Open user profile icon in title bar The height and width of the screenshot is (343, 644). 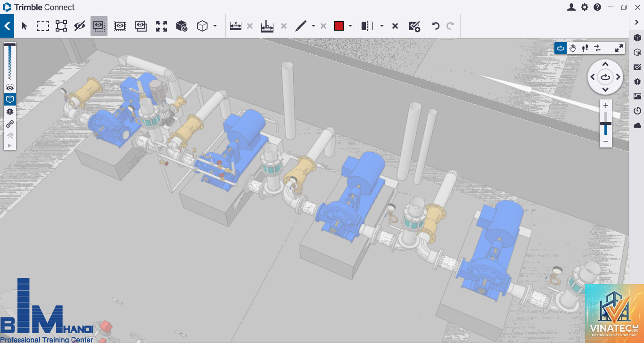click(x=571, y=7)
